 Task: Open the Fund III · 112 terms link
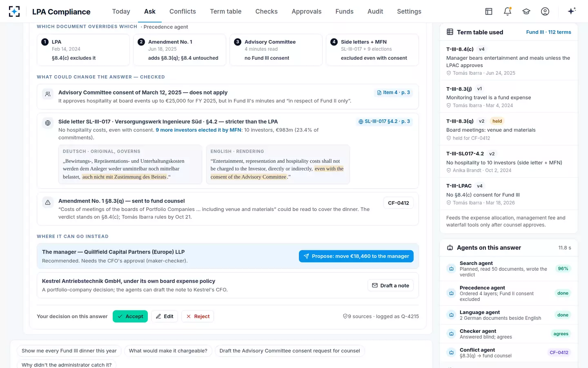(549, 32)
